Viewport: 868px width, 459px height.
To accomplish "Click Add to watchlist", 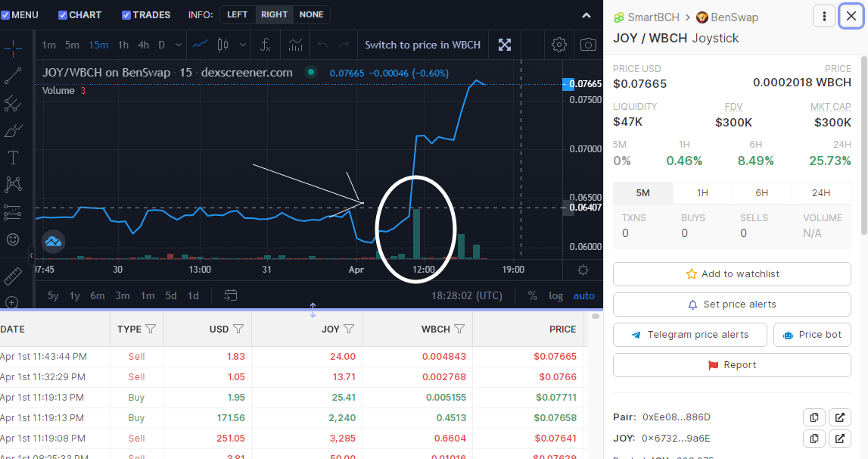I will pos(732,274).
